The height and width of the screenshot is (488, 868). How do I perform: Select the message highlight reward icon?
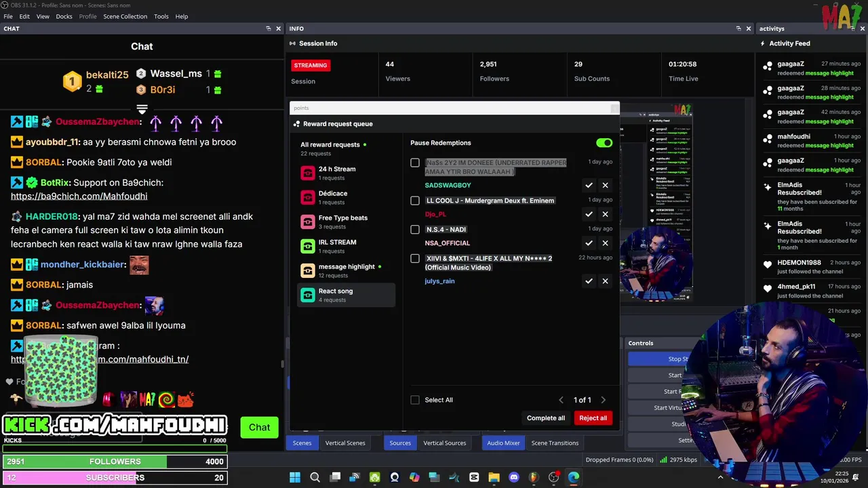click(x=308, y=271)
